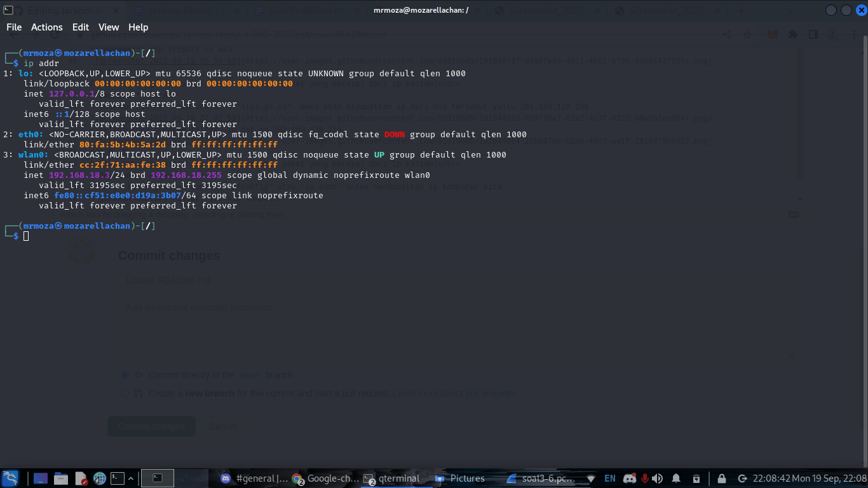Select commit directly to the main branch
This screenshot has width=868, height=488.
tap(125, 375)
